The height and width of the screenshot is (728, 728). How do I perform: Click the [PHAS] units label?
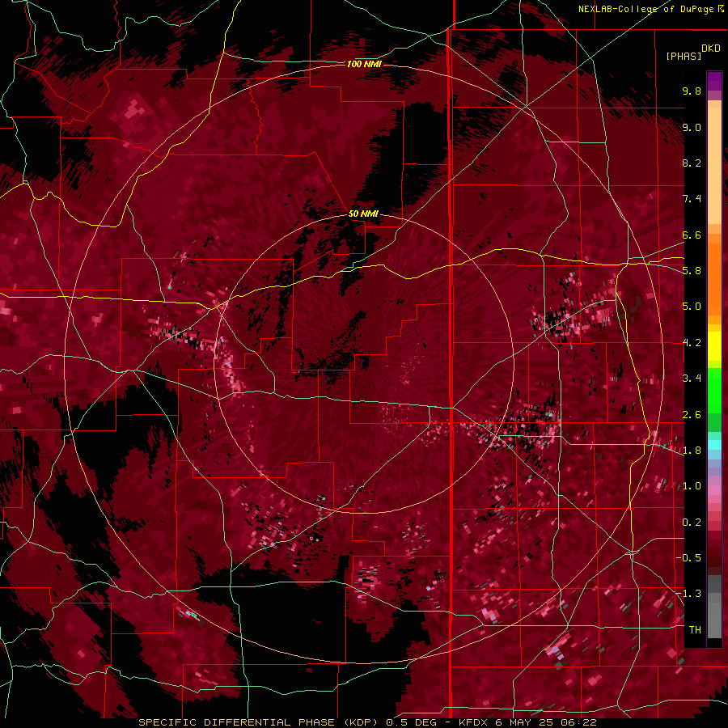tap(684, 56)
